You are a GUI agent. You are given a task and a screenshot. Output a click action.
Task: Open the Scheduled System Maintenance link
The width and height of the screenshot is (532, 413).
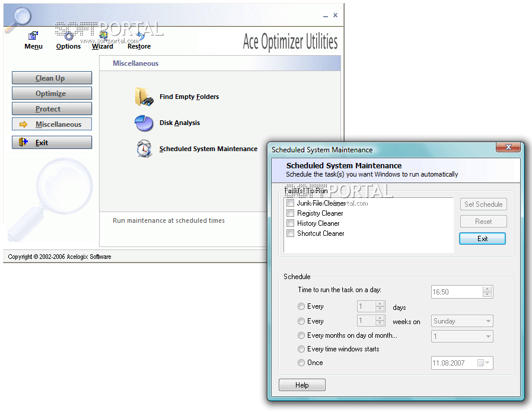coord(208,149)
